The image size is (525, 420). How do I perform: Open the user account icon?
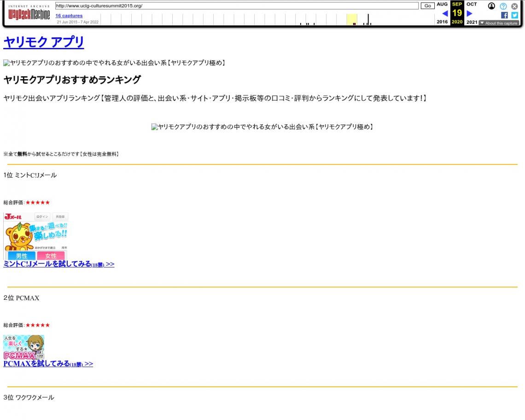(491, 6)
